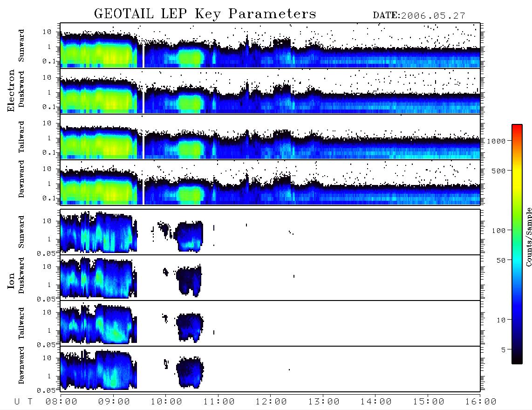Click the Electron Duskward axis label
The image size is (532, 410).
coord(21,89)
